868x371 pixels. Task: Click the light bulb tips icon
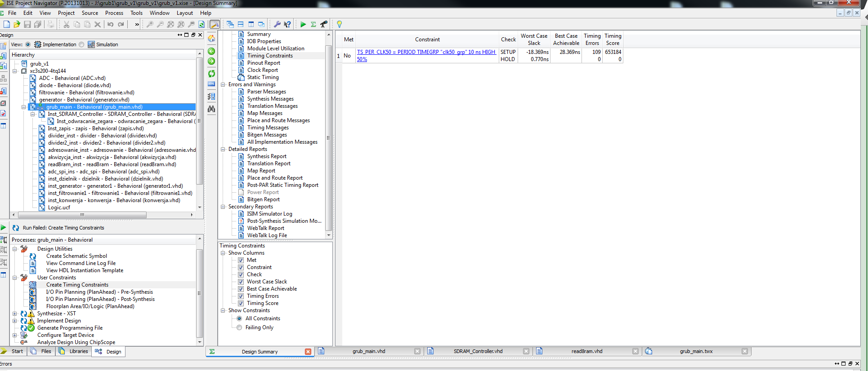pos(340,24)
